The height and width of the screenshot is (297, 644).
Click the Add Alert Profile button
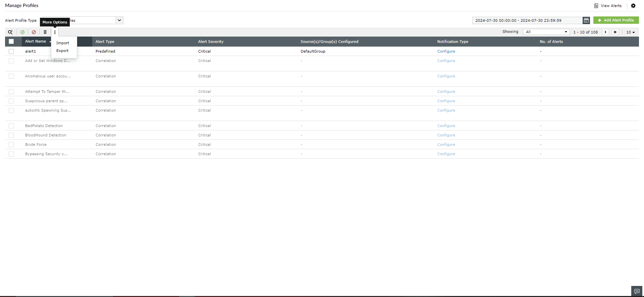(616, 20)
